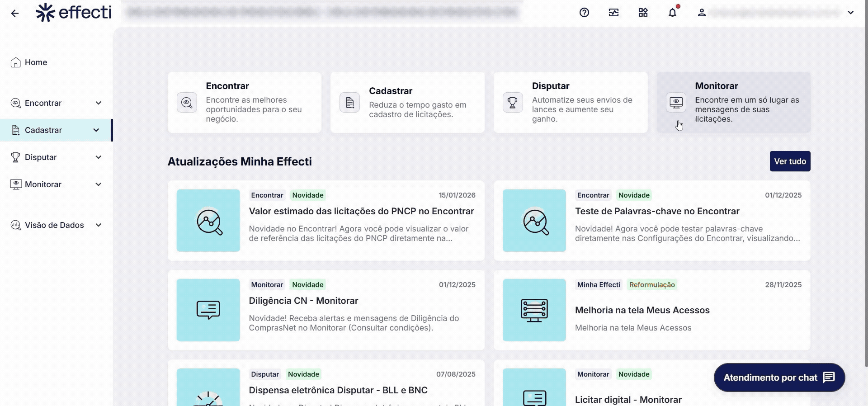The width and height of the screenshot is (868, 406).
Task: Click the integrations icon beside help
Action: (x=613, y=13)
